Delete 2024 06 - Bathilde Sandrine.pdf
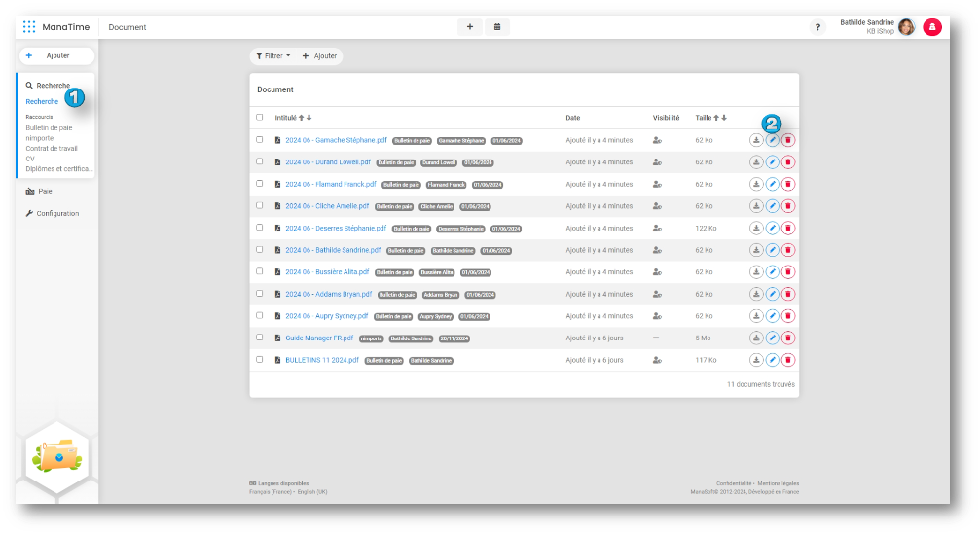 tap(788, 250)
